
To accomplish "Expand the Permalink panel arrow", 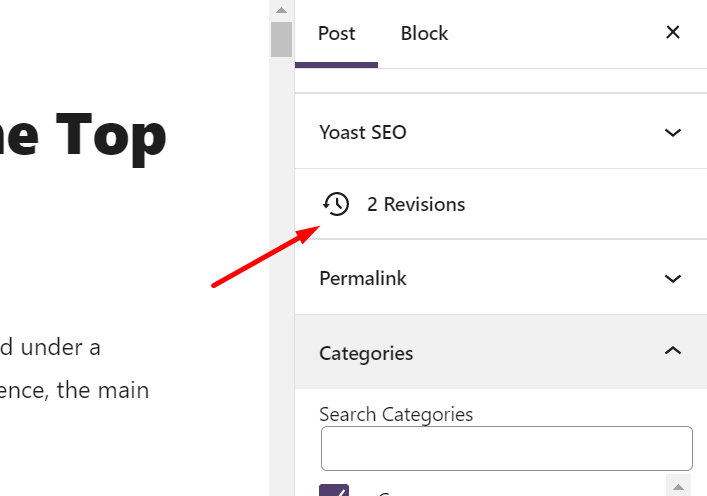I will 673,278.
